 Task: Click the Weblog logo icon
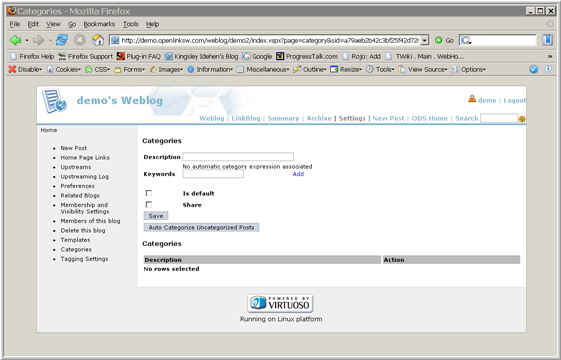(54, 101)
